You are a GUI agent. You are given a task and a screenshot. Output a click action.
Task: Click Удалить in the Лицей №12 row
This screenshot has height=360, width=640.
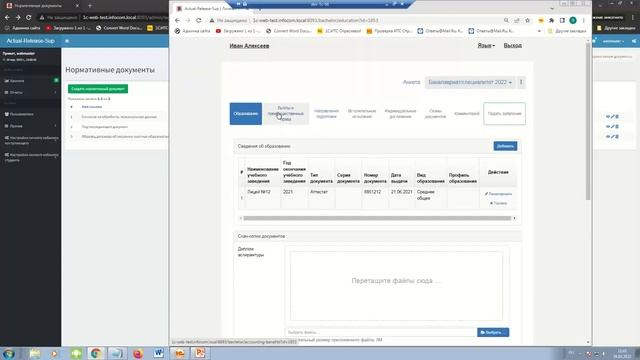point(498,203)
